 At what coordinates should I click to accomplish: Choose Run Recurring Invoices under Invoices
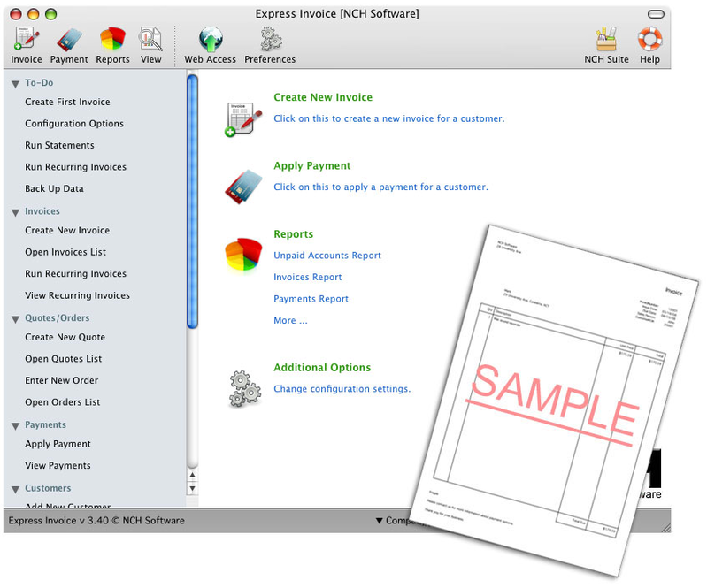75,273
